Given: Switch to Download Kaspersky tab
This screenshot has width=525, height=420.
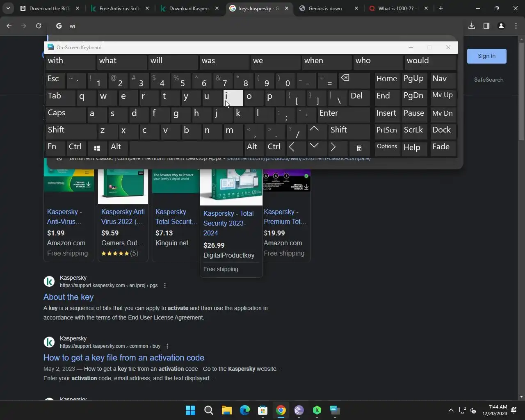Looking at the screenshot, I should [x=189, y=8].
